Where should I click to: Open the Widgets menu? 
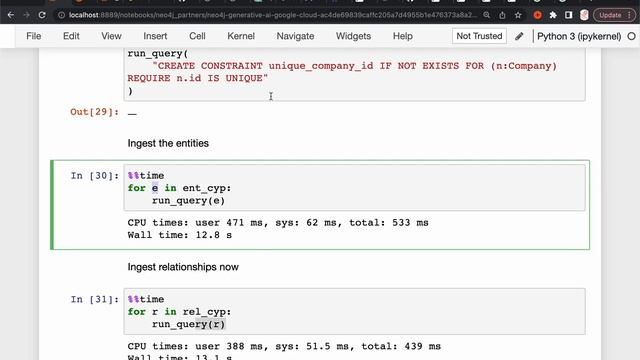(353, 36)
